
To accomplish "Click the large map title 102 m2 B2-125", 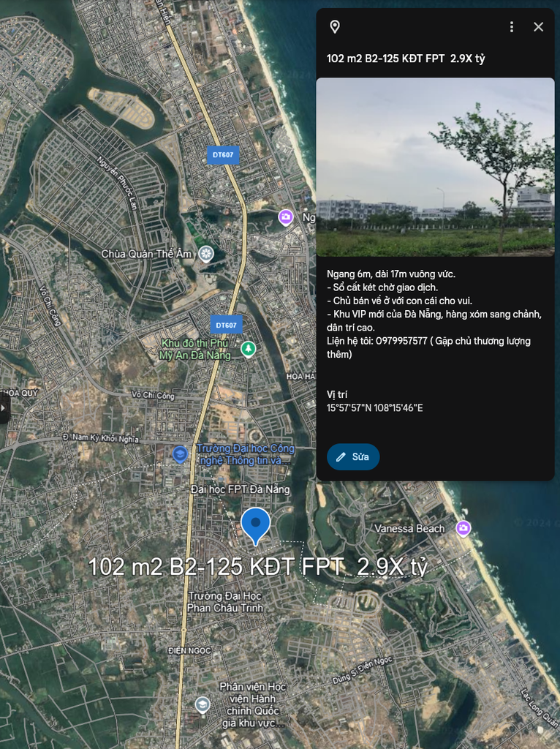I will click(257, 567).
